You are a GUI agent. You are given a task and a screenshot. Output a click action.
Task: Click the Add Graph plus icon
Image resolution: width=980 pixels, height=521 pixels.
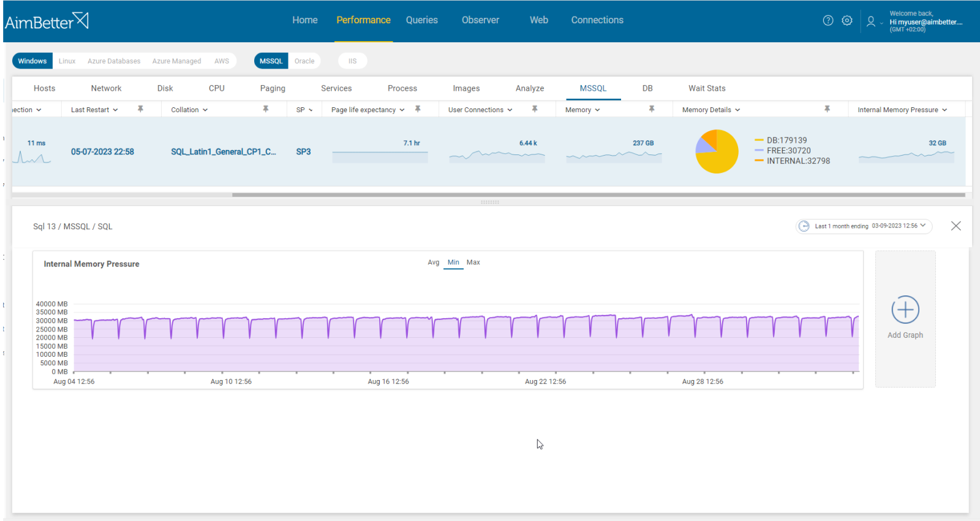tap(905, 310)
